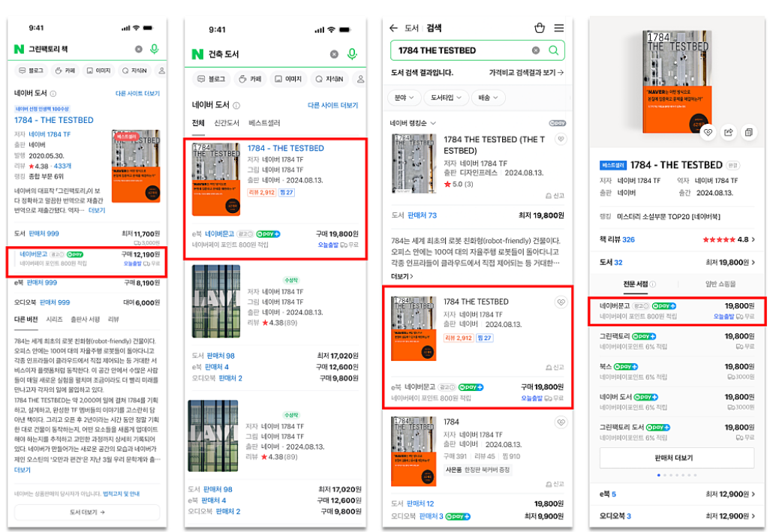Report the 디자인프레스 book with its 신고 icon
This screenshot has width=779, height=532.
pyautogui.click(x=555, y=196)
